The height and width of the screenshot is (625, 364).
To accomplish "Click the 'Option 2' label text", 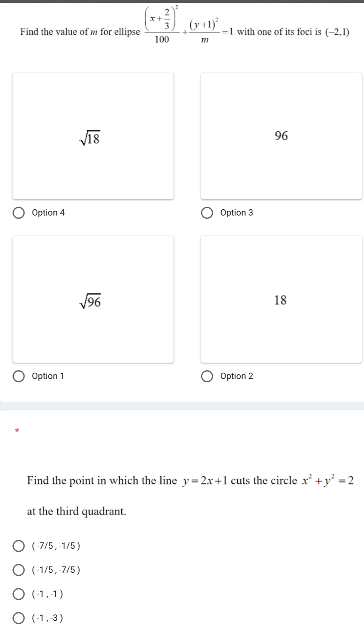I will click(237, 376).
